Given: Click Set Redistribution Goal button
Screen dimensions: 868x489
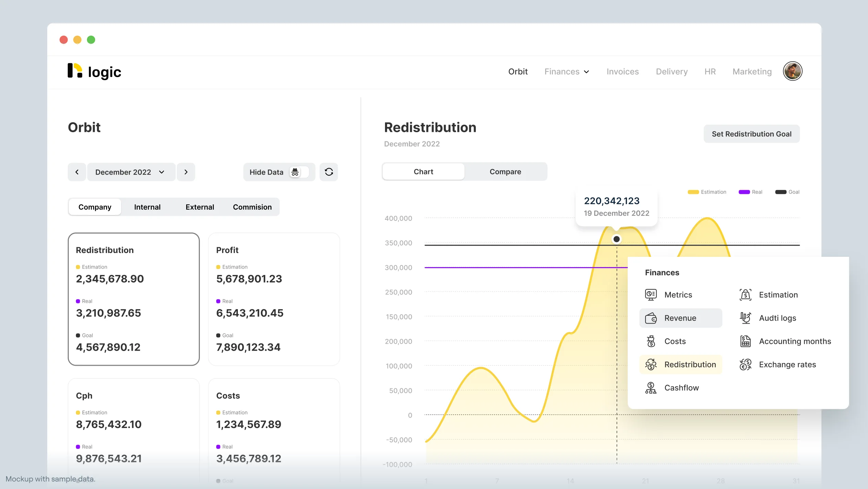Looking at the screenshot, I should tap(751, 134).
